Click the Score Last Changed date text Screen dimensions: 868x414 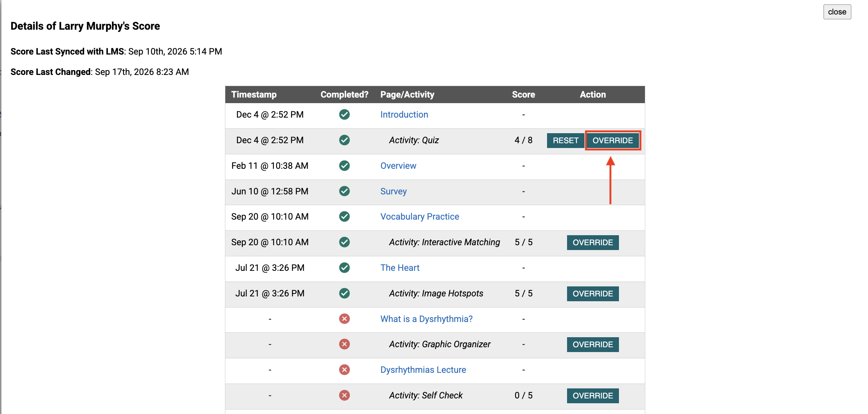tap(142, 72)
